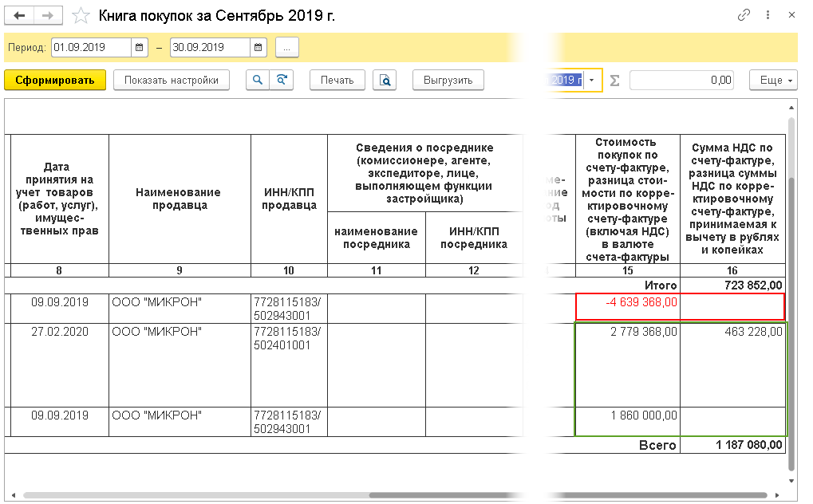
Task: Click the find next refresh-search icon
Action: (x=282, y=80)
